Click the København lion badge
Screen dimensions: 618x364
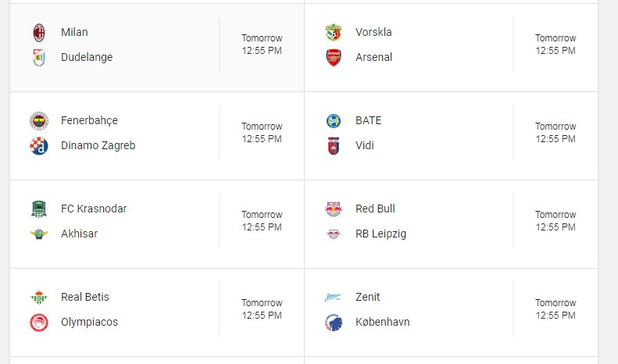click(x=334, y=323)
